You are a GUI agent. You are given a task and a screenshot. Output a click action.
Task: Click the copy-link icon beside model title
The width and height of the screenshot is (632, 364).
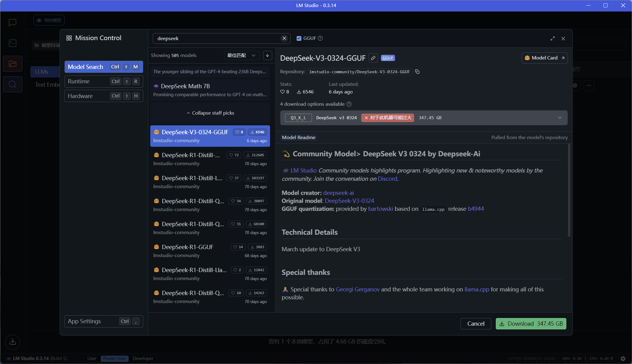click(373, 58)
